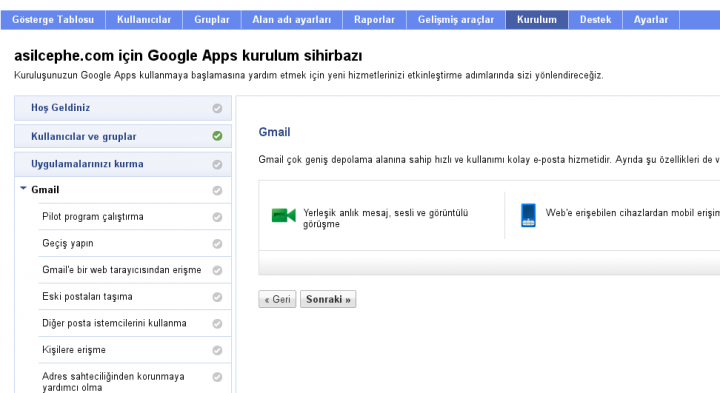Screen dimensions: 720x393
Task: Click checkmark icon beside Uygulamalarınızı kurma
Action: 217,164
